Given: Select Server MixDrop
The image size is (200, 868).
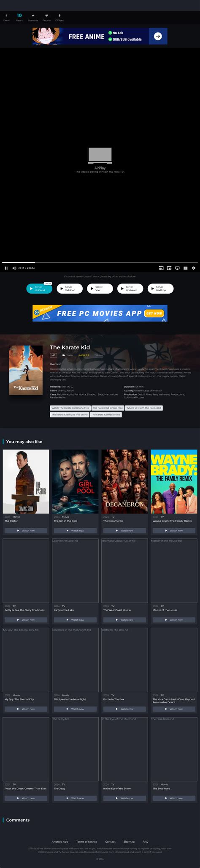Looking at the screenshot, I should pyautogui.click(x=161, y=289).
